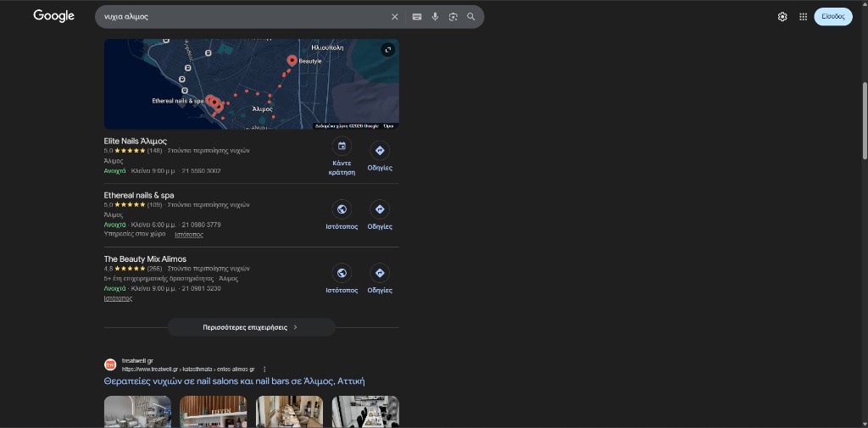Click the (109) review count

154,205
